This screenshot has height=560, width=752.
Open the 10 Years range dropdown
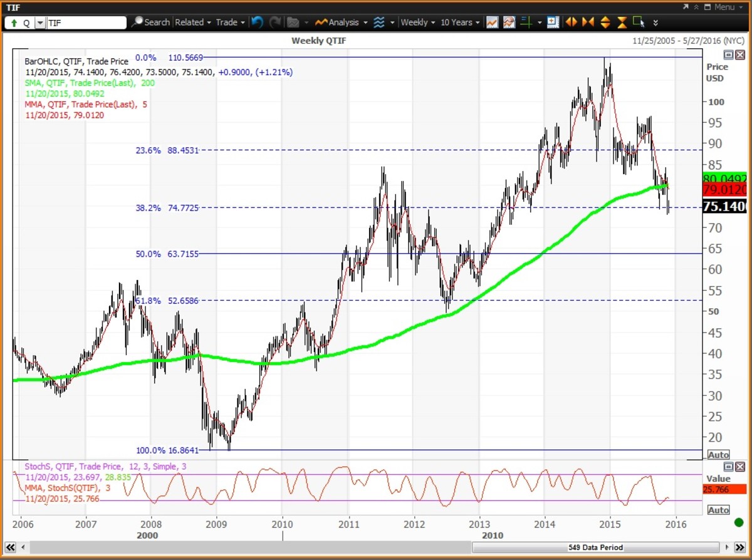pyautogui.click(x=460, y=23)
